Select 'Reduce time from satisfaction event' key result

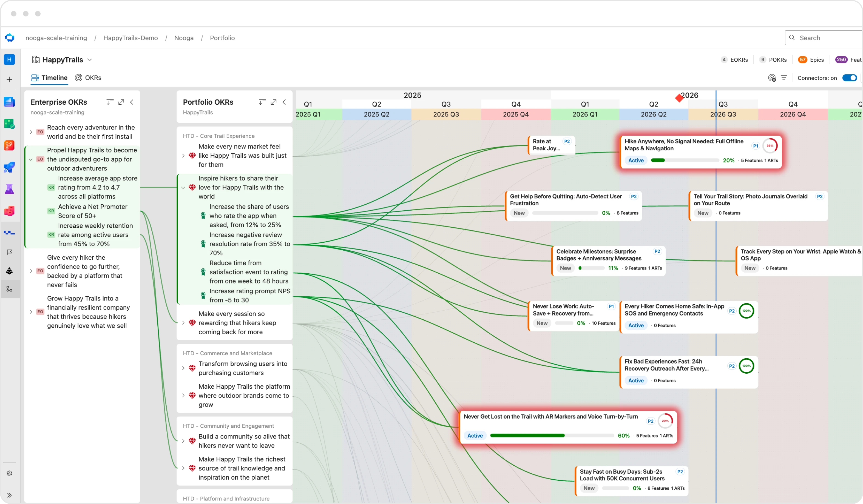point(249,272)
